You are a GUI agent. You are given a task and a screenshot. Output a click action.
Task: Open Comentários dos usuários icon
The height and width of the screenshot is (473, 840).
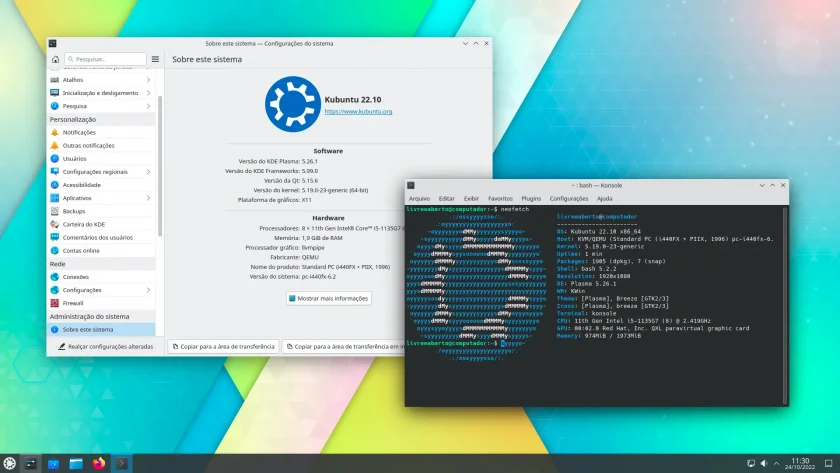pos(55,237)
